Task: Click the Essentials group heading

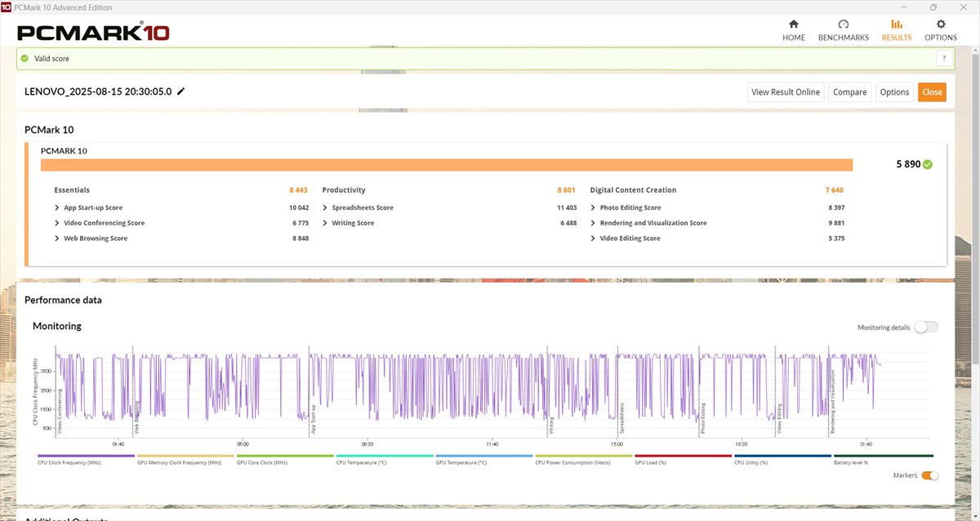Action: point(72,190)
